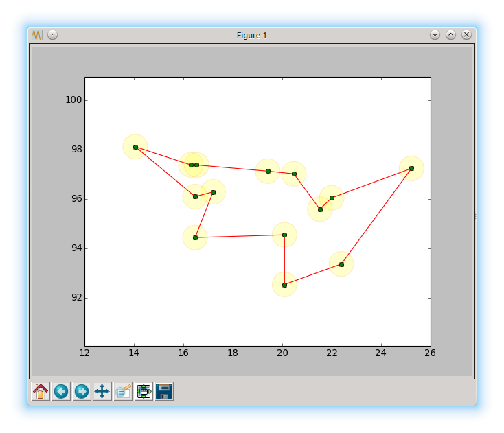Select the Pan axes cross-arrow tool
The width and height of the screenshot is (504, 433).
(102, 392)
